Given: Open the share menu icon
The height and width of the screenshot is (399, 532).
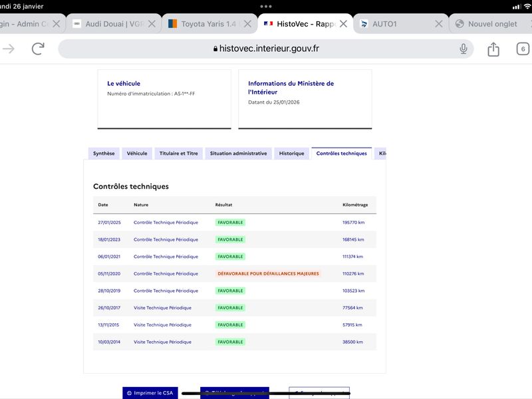Looking at the screenshot, I should (493, 49).
